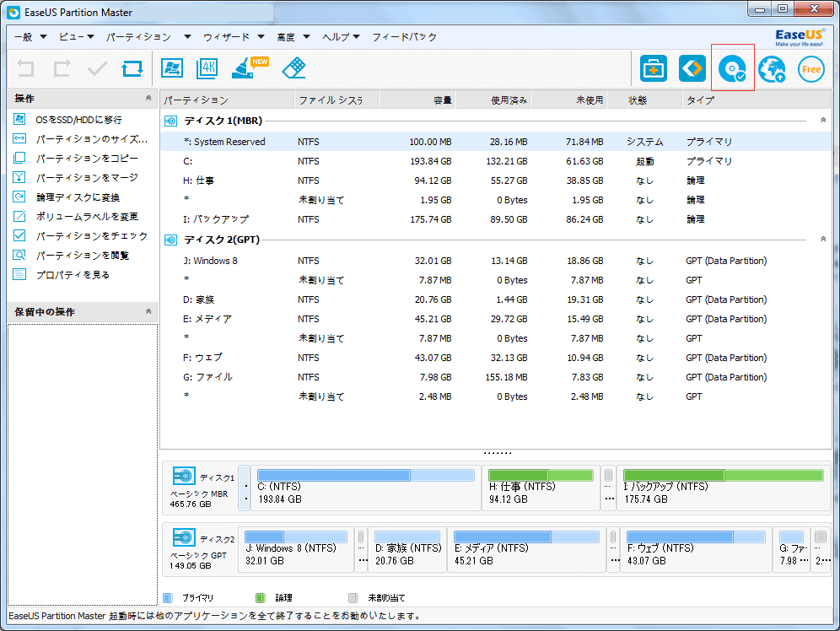Screen dimensions: 840x631
Task: Click the OSをSSD/HDDに移行 sidebar icon
Action: pos(19,119)
